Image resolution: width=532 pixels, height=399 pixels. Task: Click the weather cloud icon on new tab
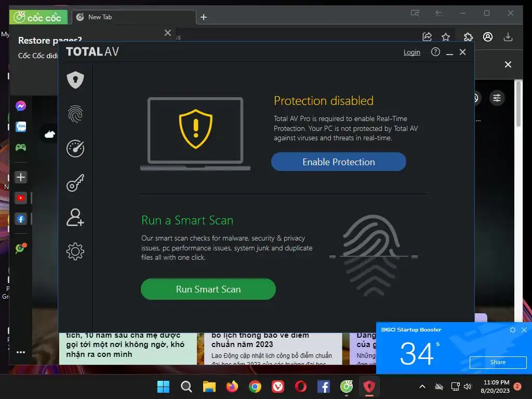click(50, 135)
